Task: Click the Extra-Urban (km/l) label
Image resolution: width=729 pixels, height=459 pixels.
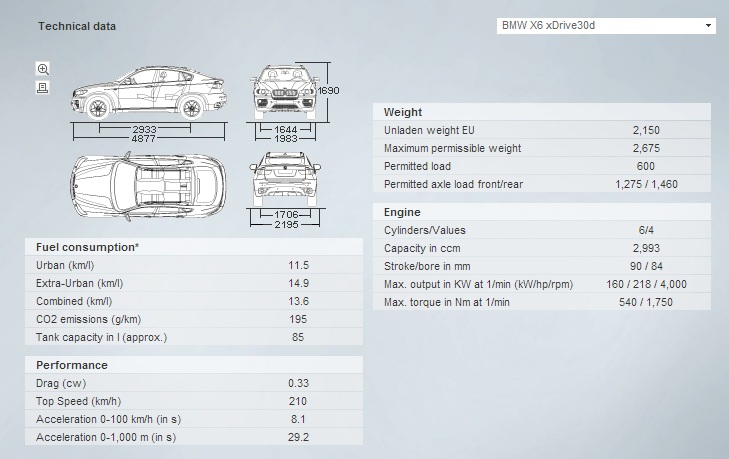Action: [x=80, y=283]
